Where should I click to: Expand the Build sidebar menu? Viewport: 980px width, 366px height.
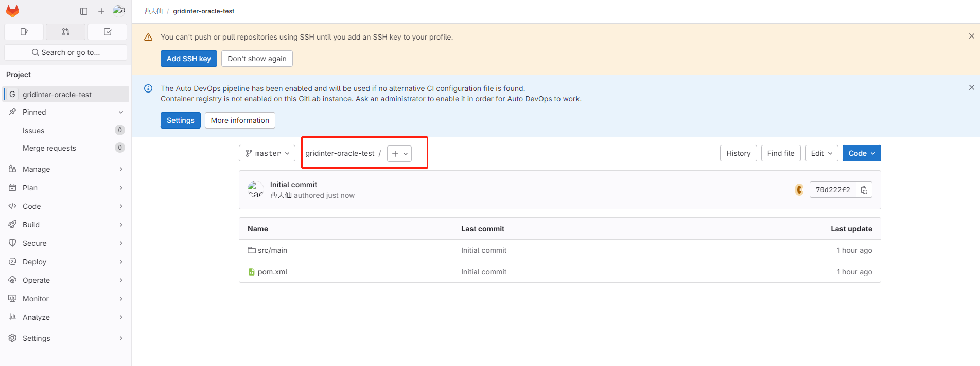tap(66, 225)
